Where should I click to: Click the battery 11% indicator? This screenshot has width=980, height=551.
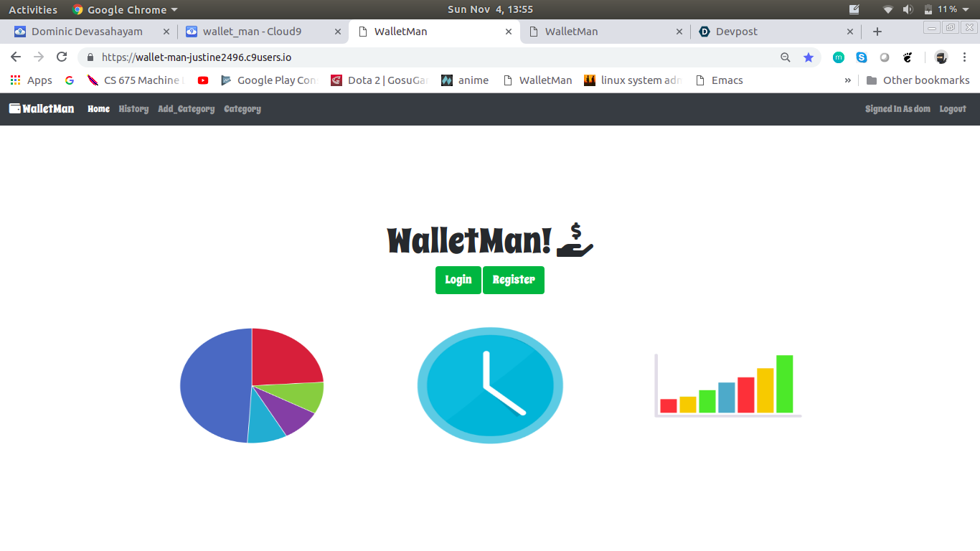(x=940, y=9)
